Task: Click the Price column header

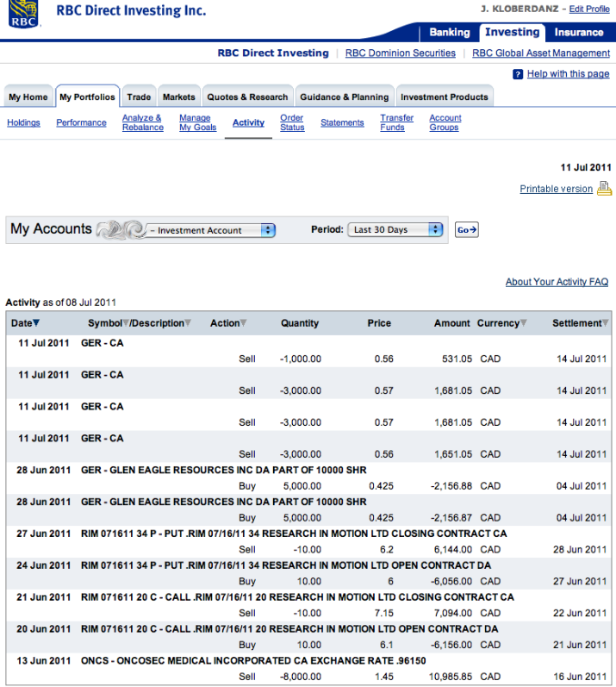Action: 379,323
